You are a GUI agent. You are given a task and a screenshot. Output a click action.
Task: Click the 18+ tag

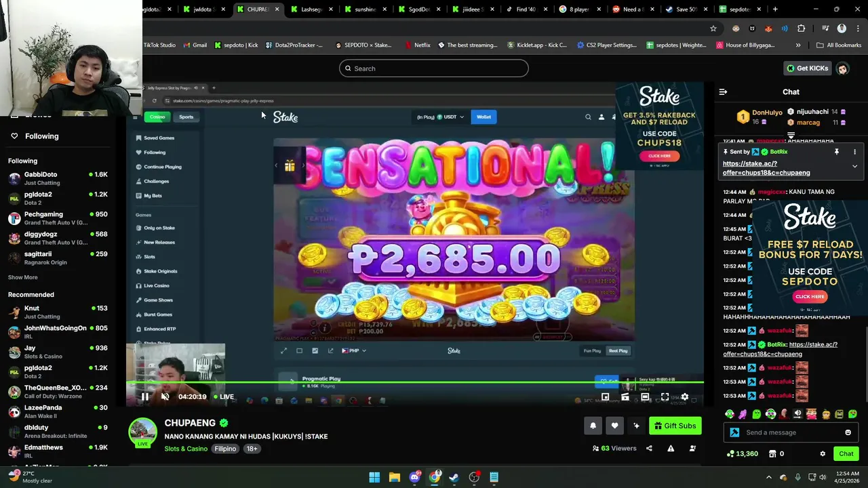tap(252, 449)
